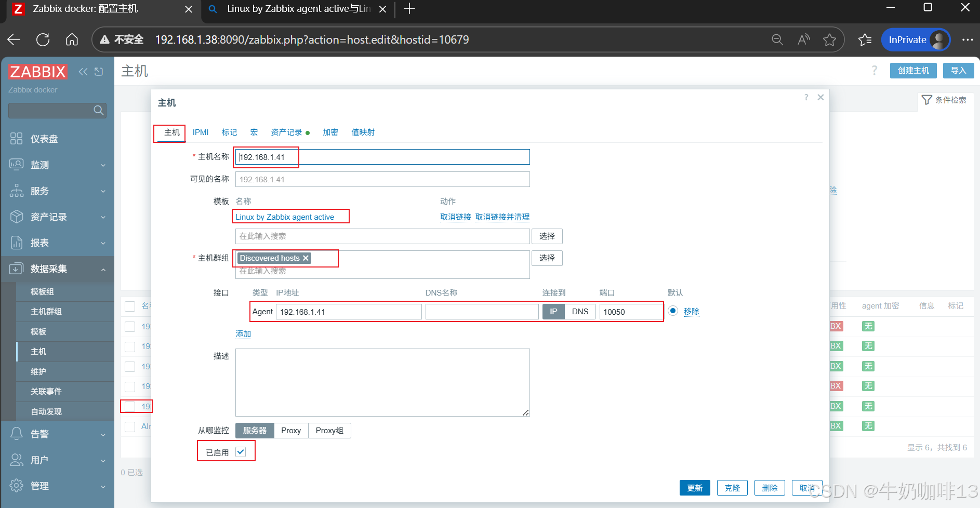Click the 监测 monitoring icon
The height and width of the screenshot is (508, 980).
[x=17, y=165]
